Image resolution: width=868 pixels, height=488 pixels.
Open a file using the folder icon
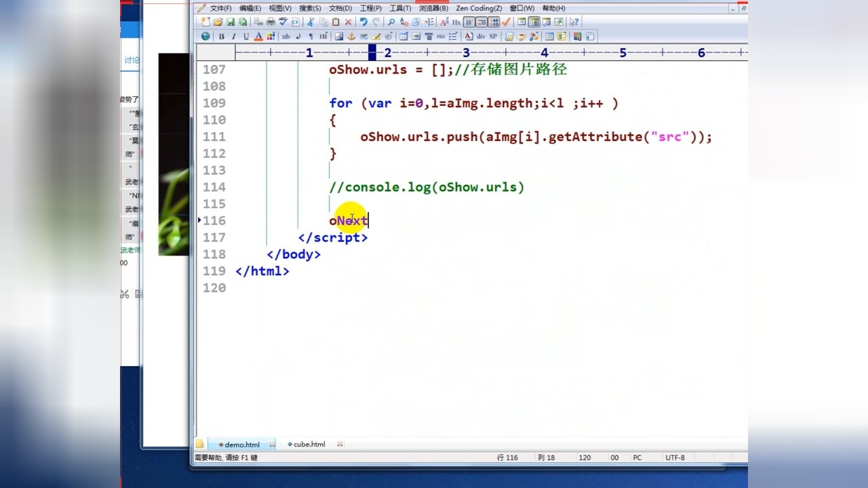pos(218,22)
